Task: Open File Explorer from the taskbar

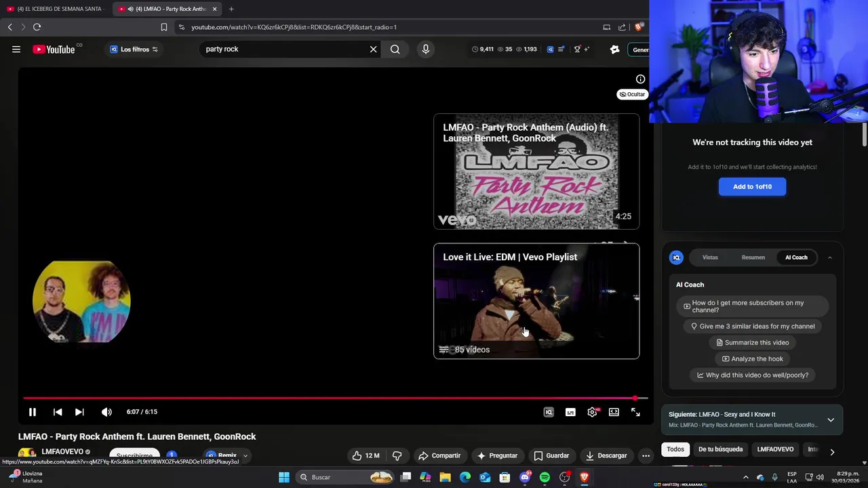Action: 445,477
